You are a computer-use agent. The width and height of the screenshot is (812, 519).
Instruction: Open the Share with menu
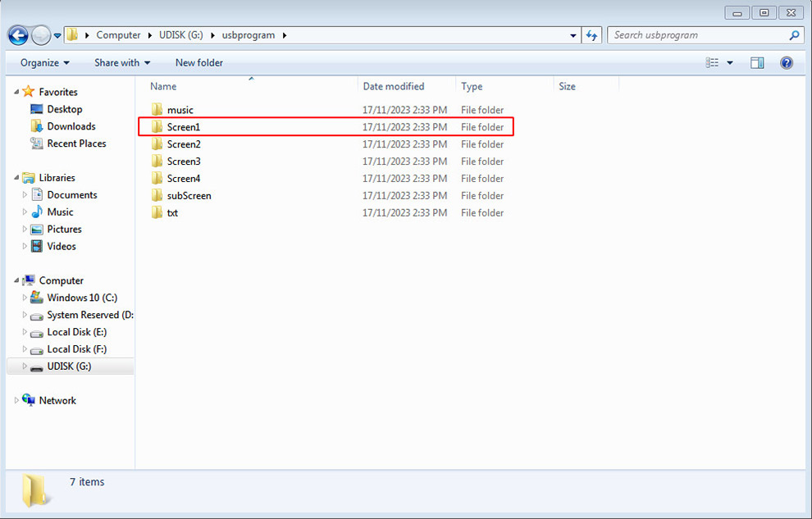pos(122,62)
